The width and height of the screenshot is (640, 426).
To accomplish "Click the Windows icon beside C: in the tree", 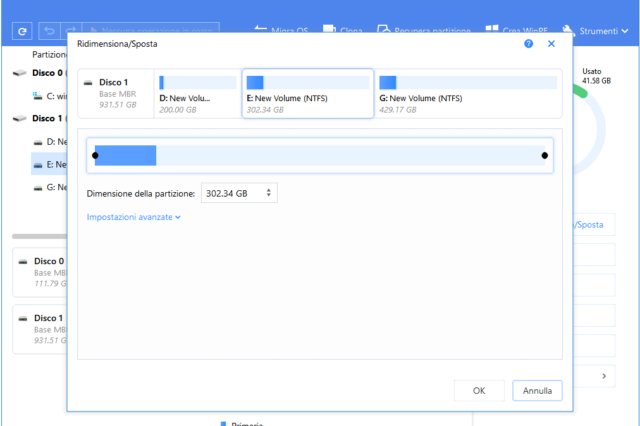I will [37, 96].
